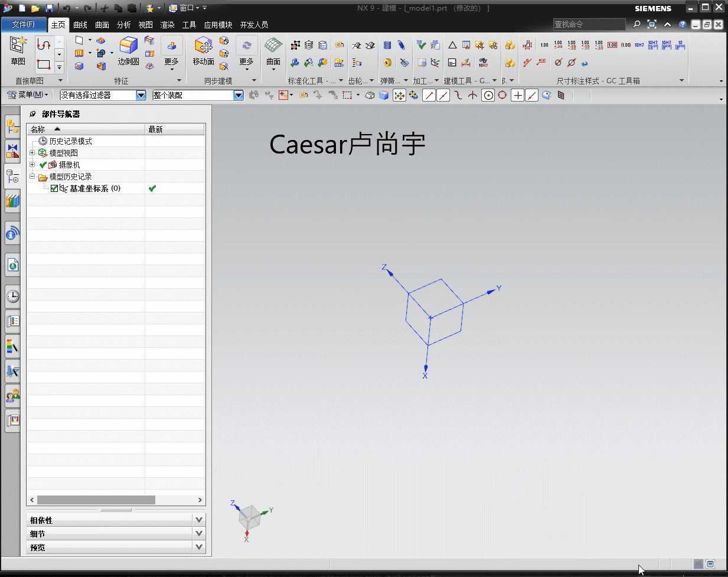The height and width of the screenshot is (577, 728).
Task: Open the Internet Explorer sidebar icon
Action: click(12, 265)
